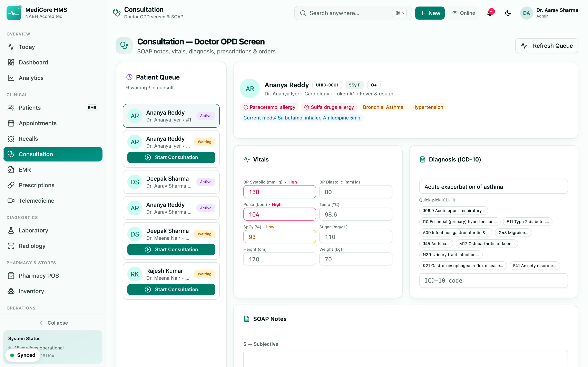Collapse the sidebar
Viewport: 588px width, 367px height.
[x=53, y=323]
